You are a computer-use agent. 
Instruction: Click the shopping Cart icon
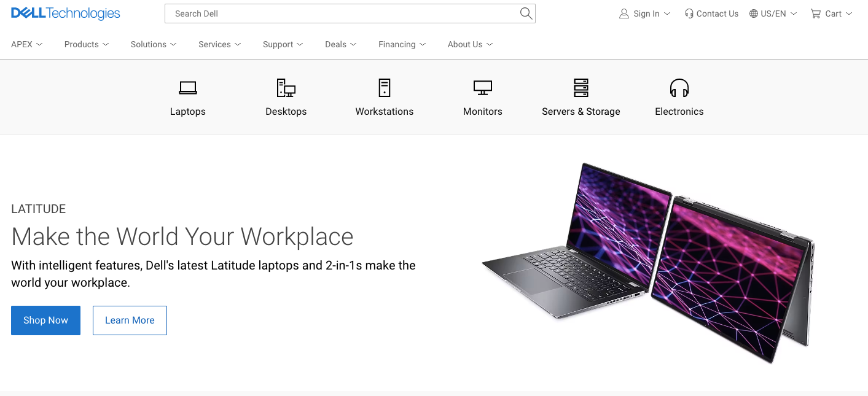tap(816, 14)
